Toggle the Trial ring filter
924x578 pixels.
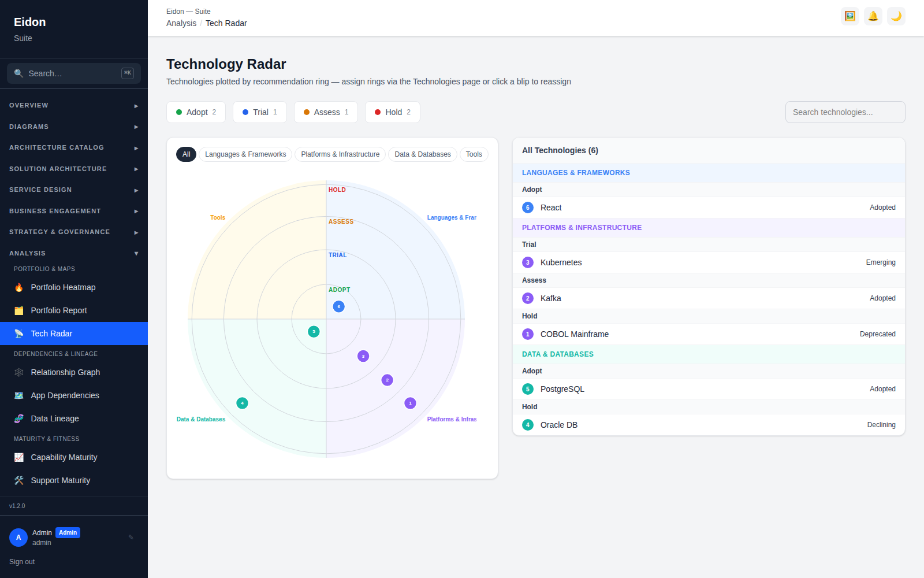coord(260,112)
